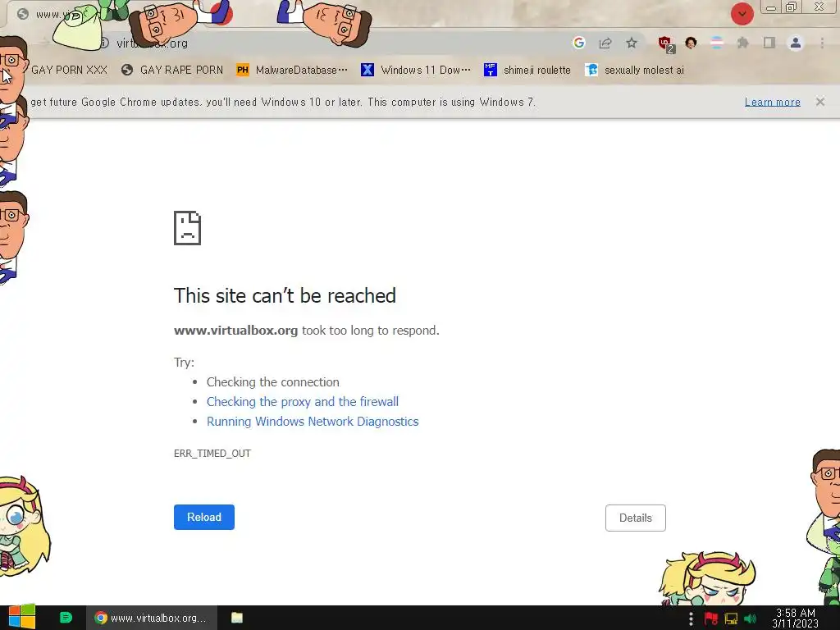Click the Checking the connection text
This screenshot has width=840, height=630.
click(x=272, y=382)
